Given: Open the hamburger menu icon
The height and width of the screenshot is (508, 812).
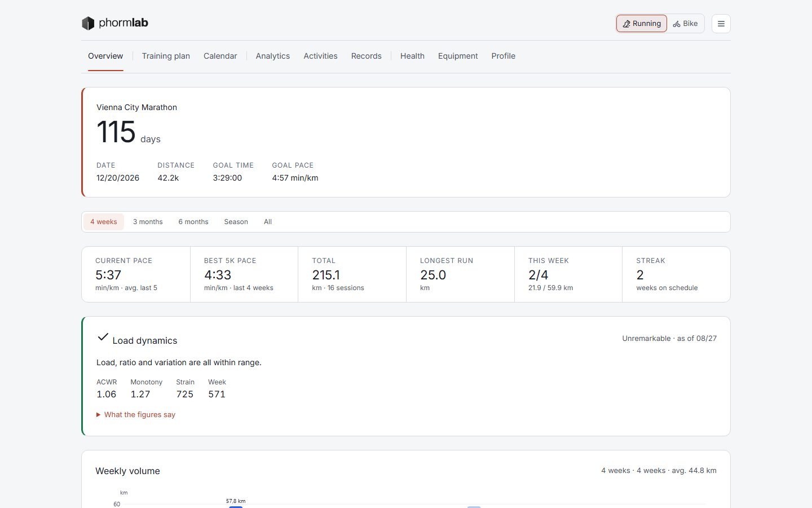Looking at the screenshot, I should click(721, 24).
